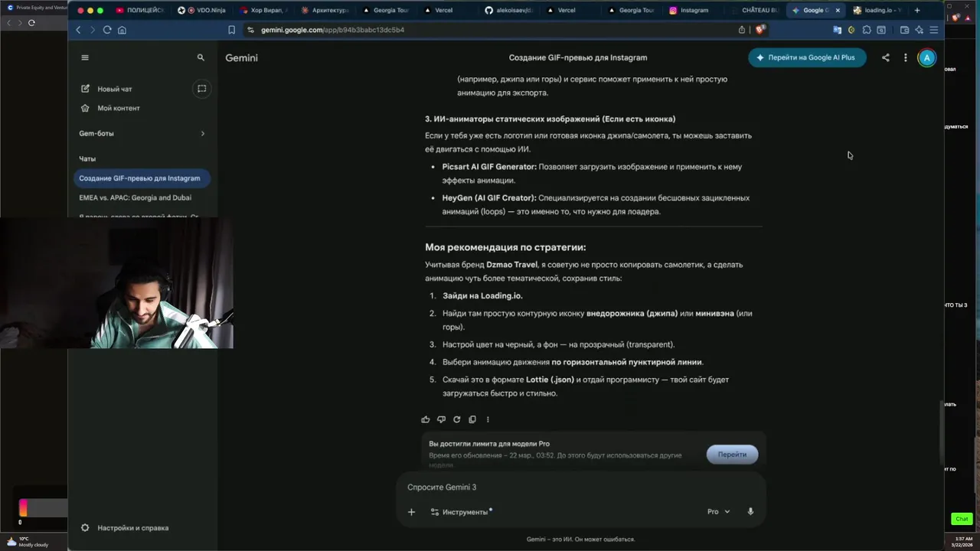Screen dimensions: 980x551
Task: Open the Google account avatar
Action: tap(926, 57)
